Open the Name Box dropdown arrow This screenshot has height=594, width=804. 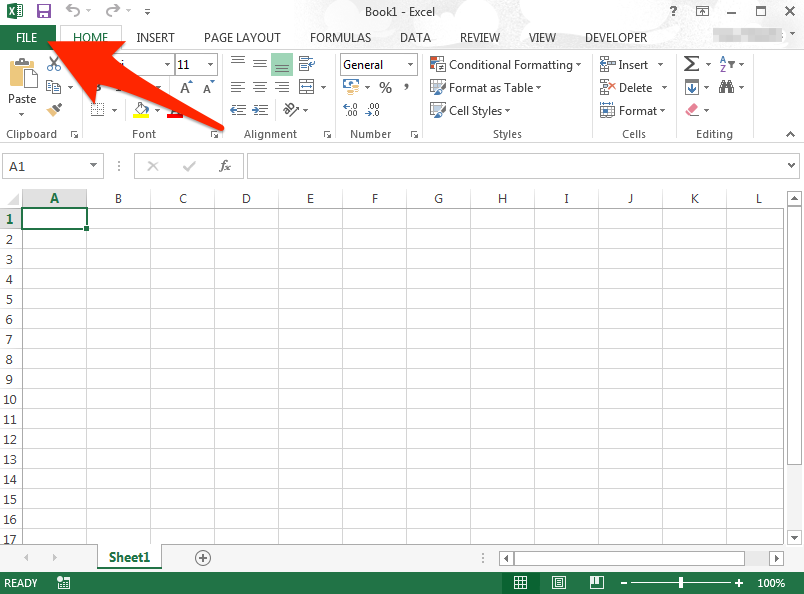click(93, 165)
